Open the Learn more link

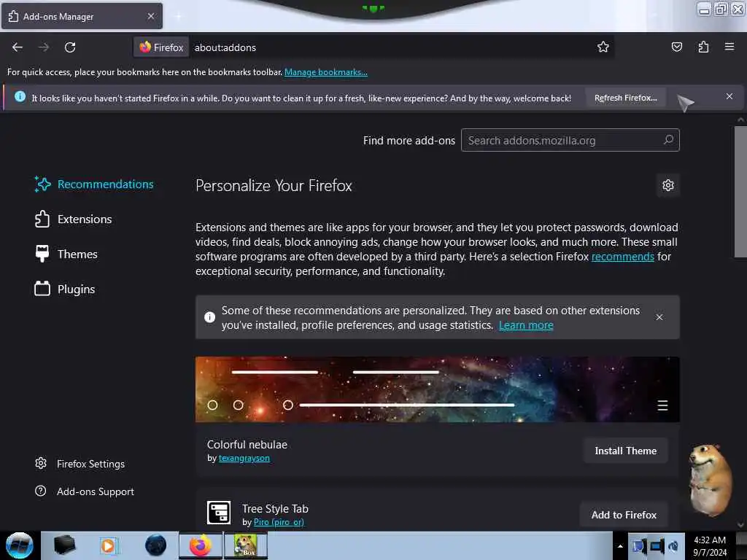pos(526,325)
